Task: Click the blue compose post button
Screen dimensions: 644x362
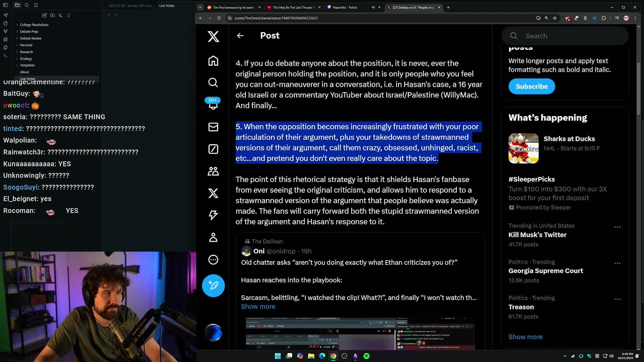Action: pyautogui.click(x=213, y=286)
